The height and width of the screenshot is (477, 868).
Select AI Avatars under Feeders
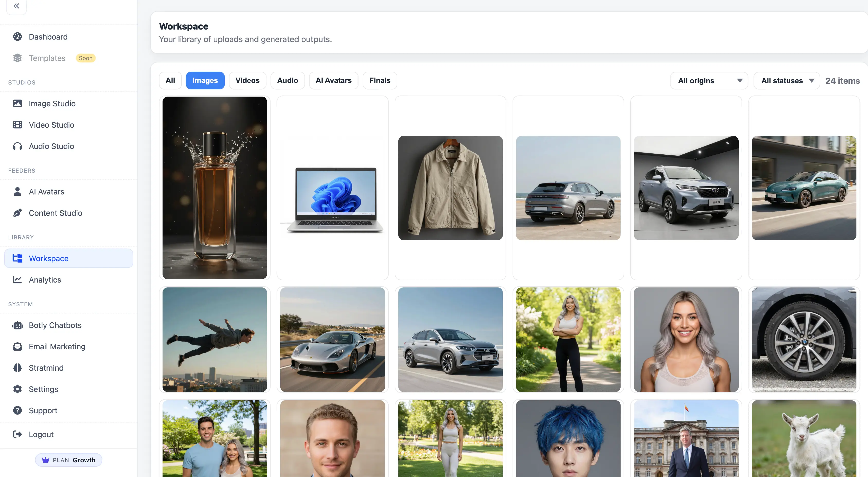[46, 191]
